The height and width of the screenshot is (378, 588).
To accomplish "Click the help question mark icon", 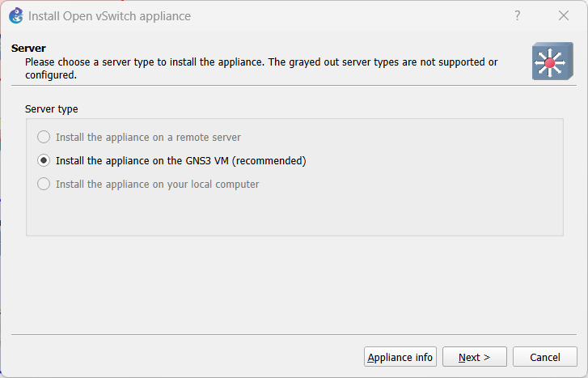I will click(518, 15).
